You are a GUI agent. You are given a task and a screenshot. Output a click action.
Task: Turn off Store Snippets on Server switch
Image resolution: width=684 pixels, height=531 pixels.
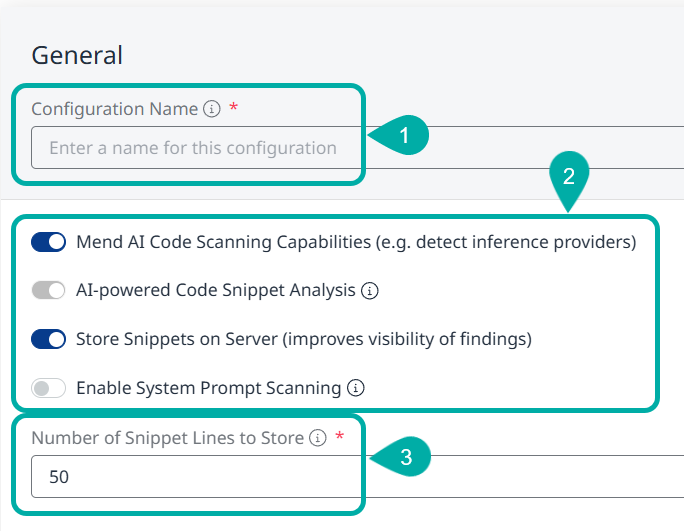click(48, 339)
